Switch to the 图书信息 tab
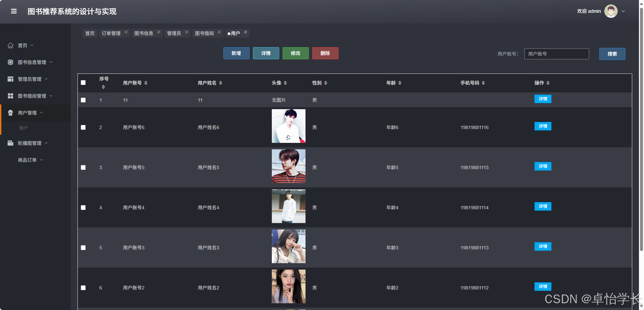This screenshot has height=310, width=644. (x=144, y=33)
